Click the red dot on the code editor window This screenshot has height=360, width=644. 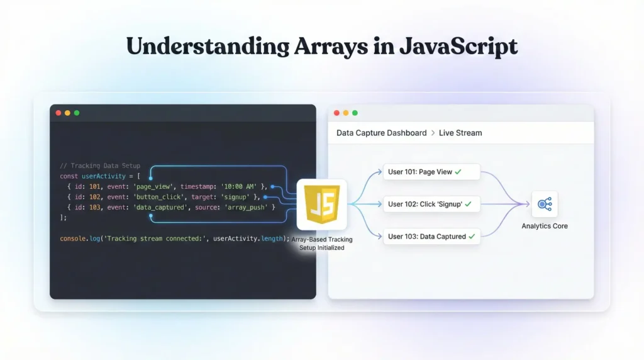pyautogui.click(x=58, y=113)
